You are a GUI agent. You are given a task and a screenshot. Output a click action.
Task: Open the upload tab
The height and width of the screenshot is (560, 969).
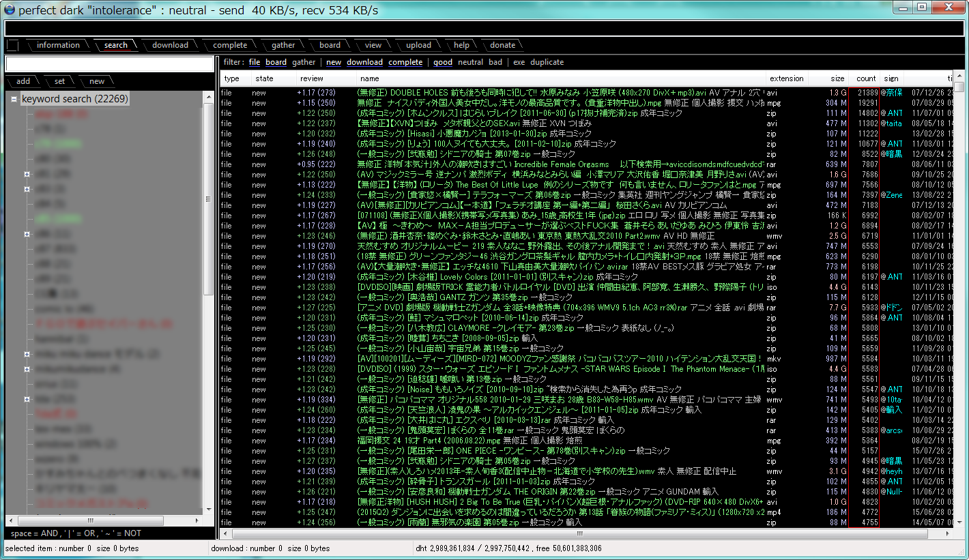coord(418,46)
